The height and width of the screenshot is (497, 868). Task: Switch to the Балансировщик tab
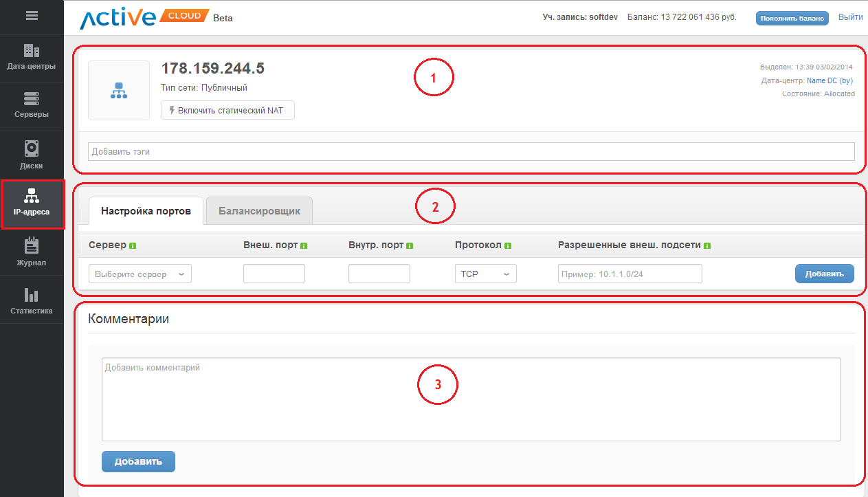[x=259, y=211]
